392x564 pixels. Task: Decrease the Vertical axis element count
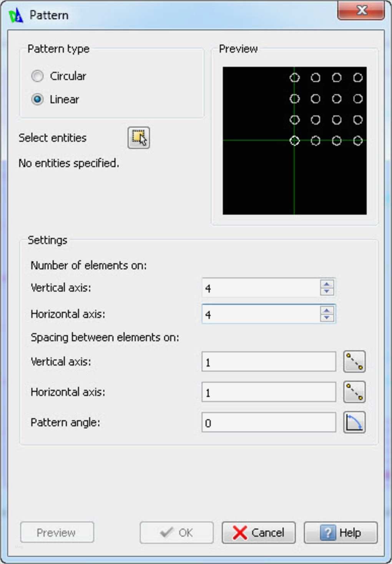coord(327,291)
